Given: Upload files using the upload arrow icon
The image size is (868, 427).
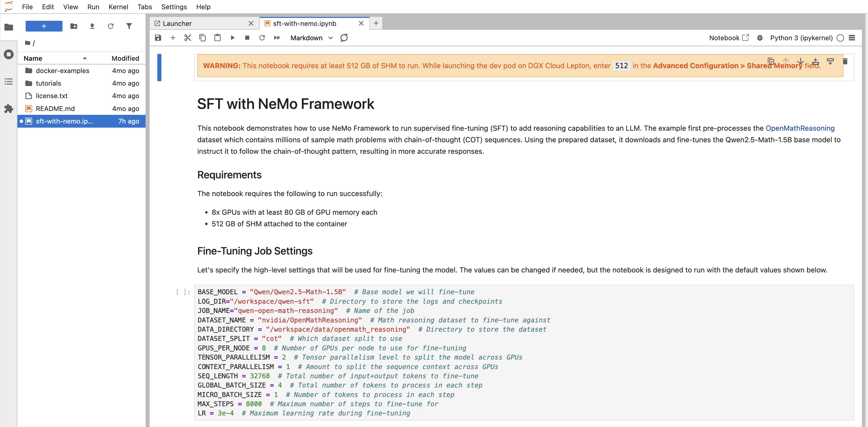Looking at the screenshot, I should click(92, 26).
